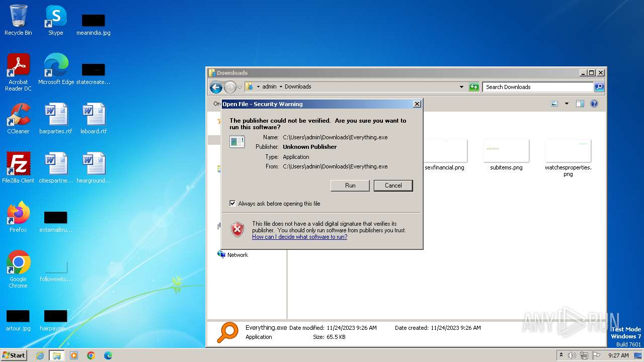The height and width of the screenshot is (362, 644).
Task: Select artour.jpg on the desktop
Action: pyautogui.click(x=18, y=320)
